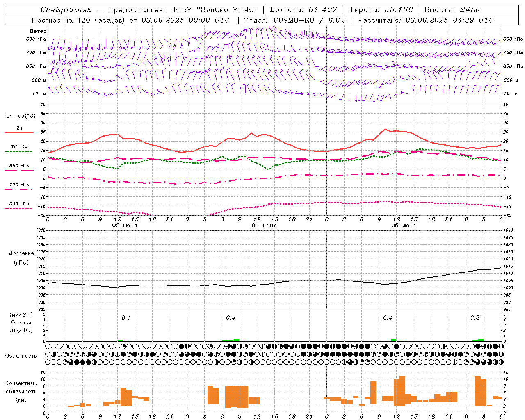The image size is (525, 420).
Task: Click the '(км)' unit label under convective cloudiness
Action: click(x=21, y=399)
